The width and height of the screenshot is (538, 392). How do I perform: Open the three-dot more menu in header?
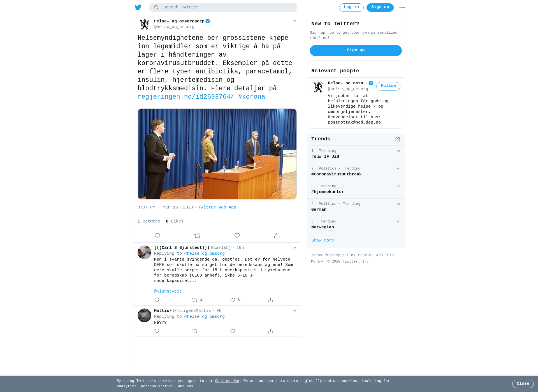coord(402,8)
